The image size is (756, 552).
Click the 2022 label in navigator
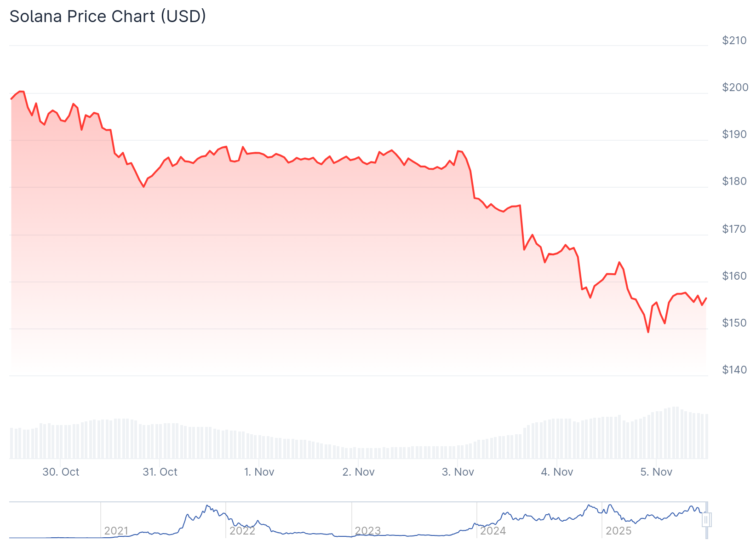pos(242,531)
